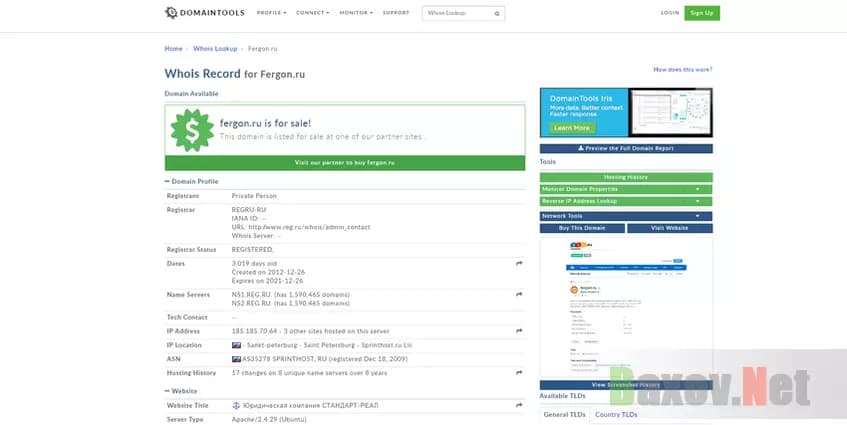
Task: Click the share arrow in the Dates row
Action: pyautogui.click(x=519, y=263)
